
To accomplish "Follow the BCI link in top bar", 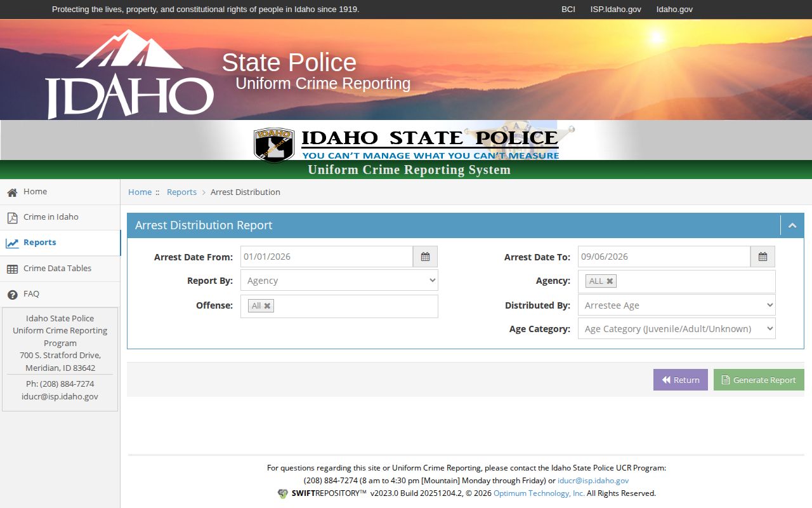I will coord(568,10).
